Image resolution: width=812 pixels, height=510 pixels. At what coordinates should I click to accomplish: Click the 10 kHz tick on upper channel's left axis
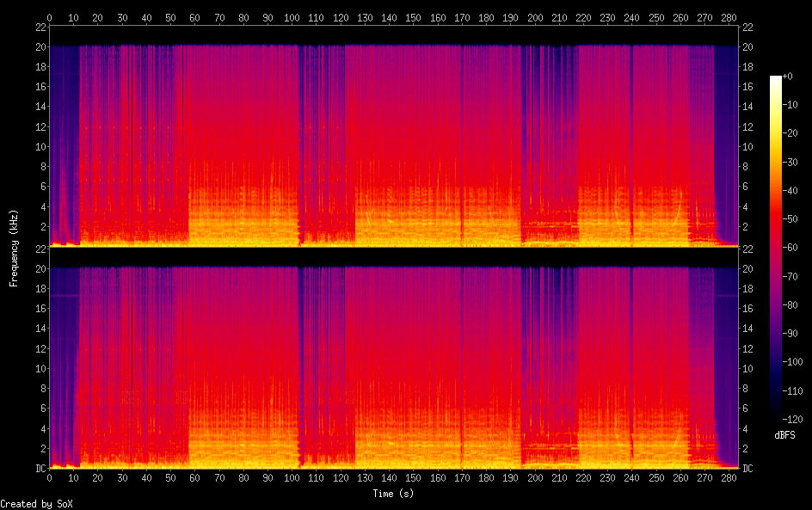[x=38, y=146]
